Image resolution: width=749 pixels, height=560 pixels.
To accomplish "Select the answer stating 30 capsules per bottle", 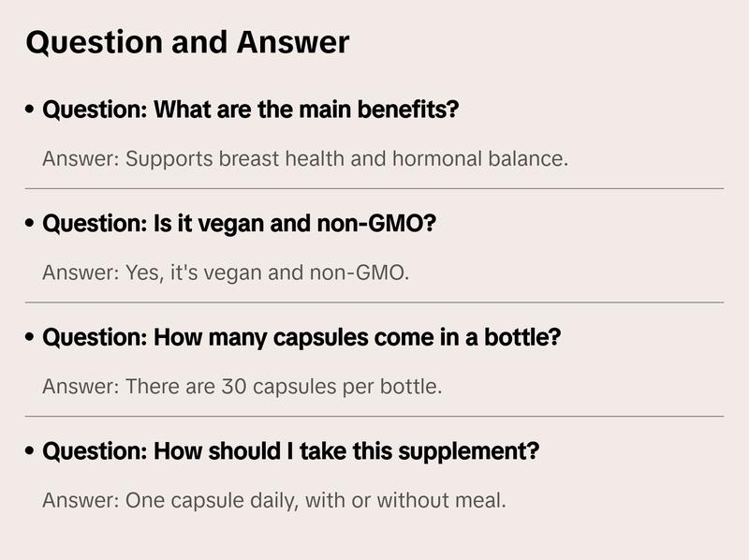I will tap(242, 386).
